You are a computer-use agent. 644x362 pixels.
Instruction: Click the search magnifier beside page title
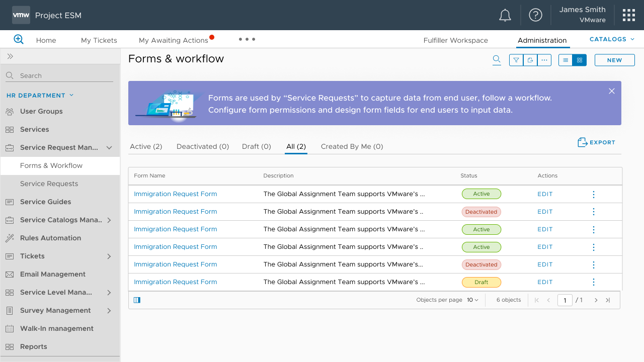tap(497, 60)
